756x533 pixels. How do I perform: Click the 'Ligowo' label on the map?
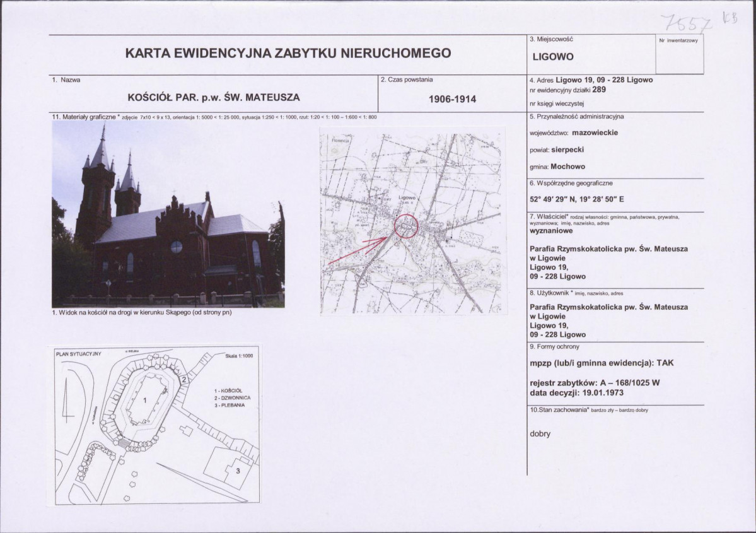[407, 198]
